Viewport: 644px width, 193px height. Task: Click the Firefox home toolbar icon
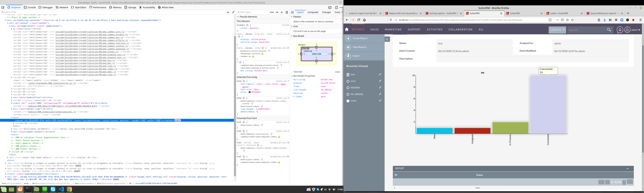click(x=365, y=20)
